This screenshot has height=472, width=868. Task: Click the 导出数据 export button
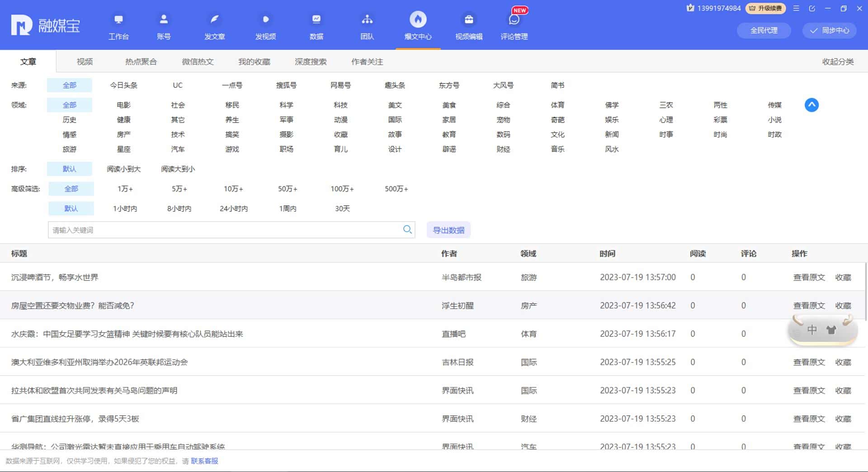point(448,230)
